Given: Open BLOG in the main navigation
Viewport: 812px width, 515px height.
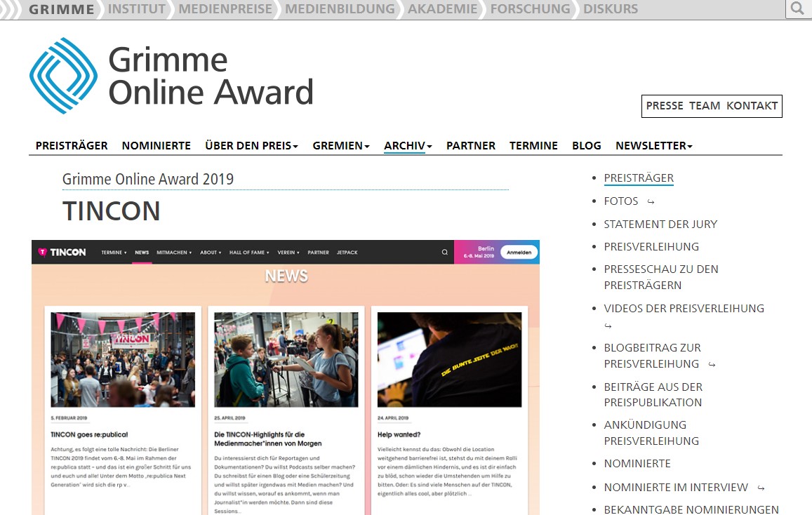Looking at the screenshot, I should pos(587,146).
